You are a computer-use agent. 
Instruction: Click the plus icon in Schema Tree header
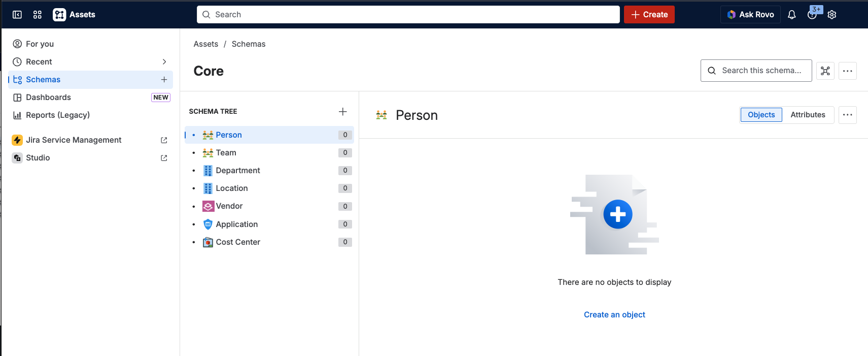[343, 112]
